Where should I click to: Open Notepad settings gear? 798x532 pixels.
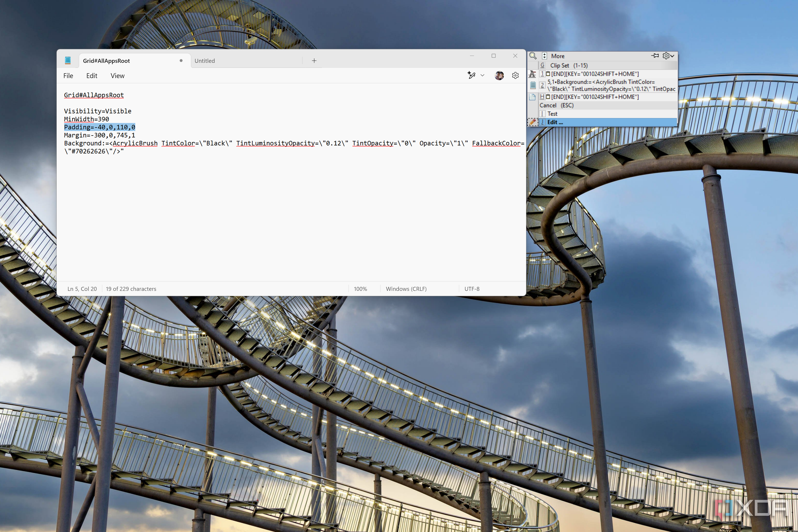[x=515, y=75]
